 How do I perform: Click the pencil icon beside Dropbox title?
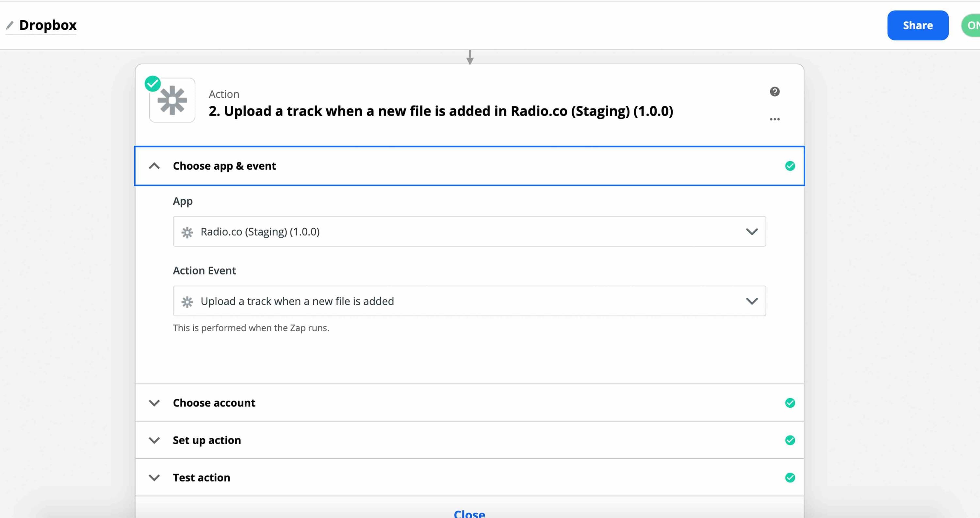point(10,25)
